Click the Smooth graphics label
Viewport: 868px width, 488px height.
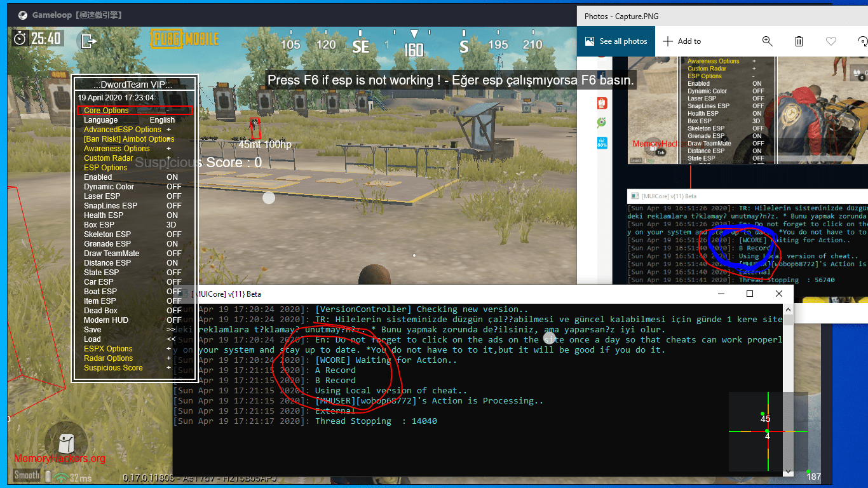[x=27, y=475]
